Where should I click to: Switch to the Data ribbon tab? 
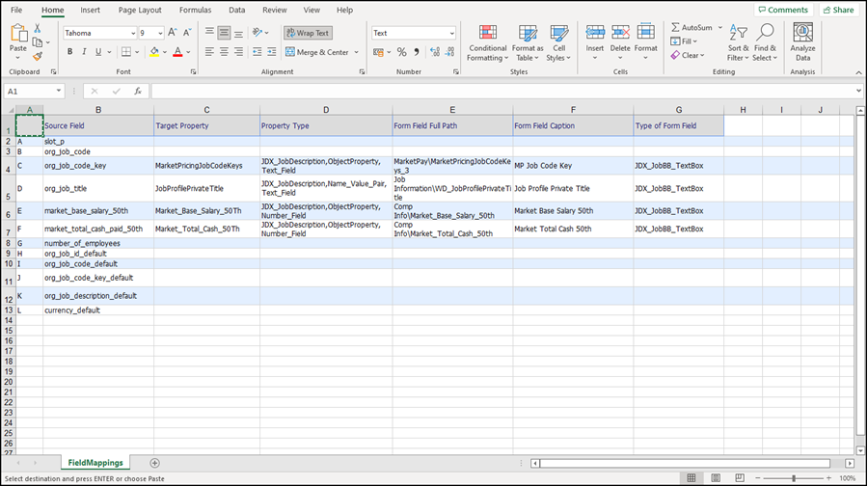click(x=237, y=10)
